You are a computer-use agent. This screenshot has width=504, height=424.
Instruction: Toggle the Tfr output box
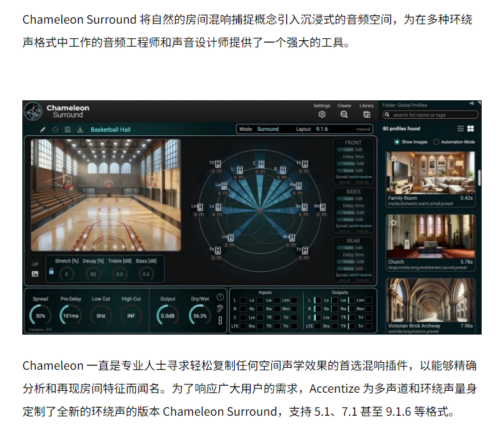pos(352,326)
